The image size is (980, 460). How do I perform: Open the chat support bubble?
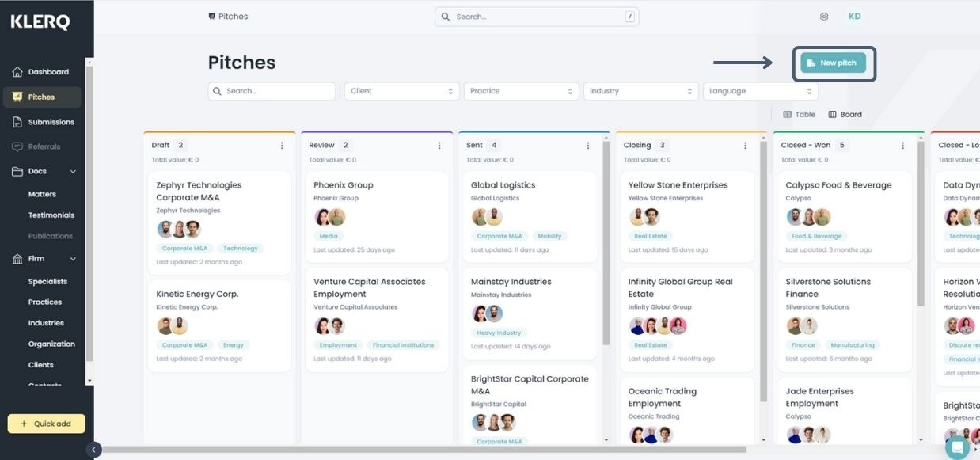click(x=957, y=447)
